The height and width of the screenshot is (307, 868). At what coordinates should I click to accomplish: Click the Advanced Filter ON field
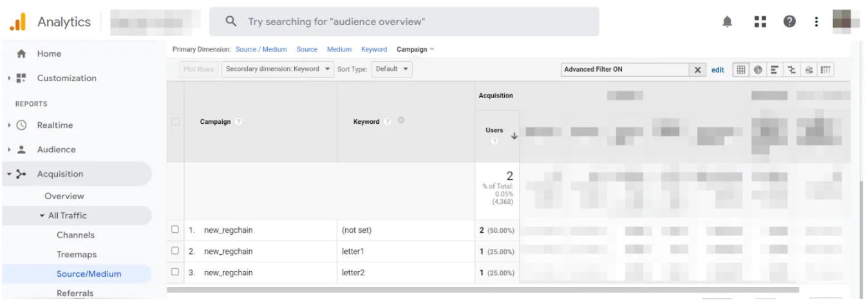(625, 70)
